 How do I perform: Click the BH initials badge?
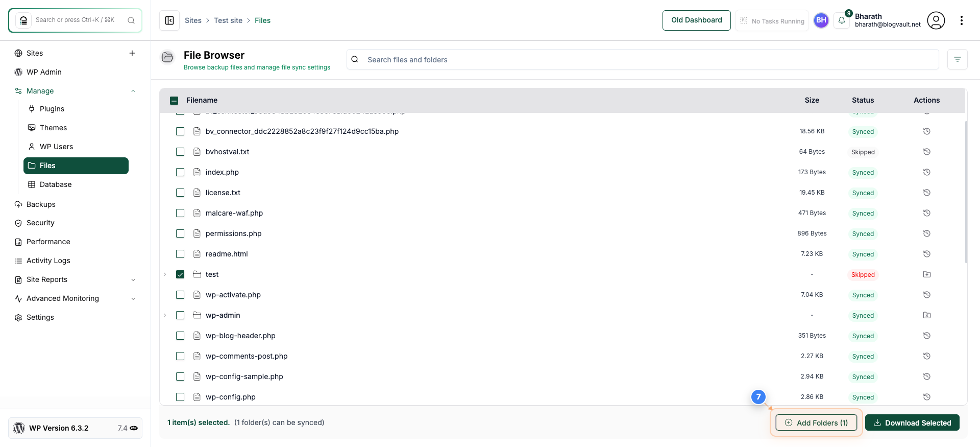coord(821,20)
